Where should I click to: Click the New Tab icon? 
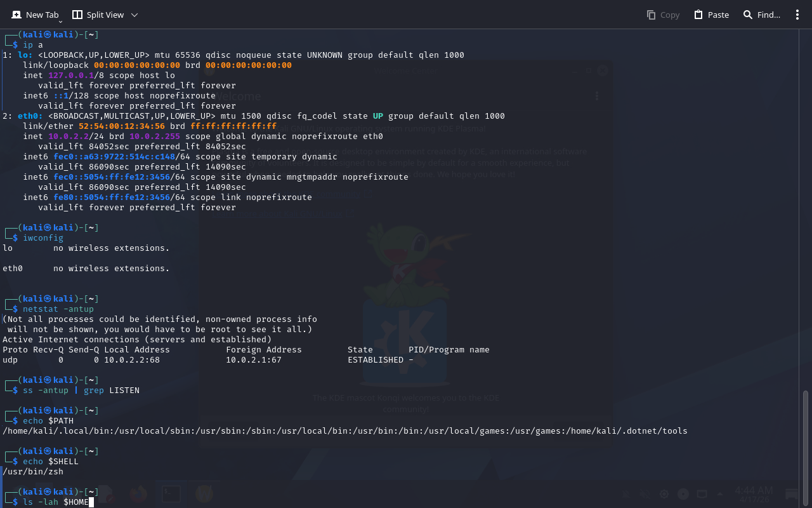click(x=16, y=15)
